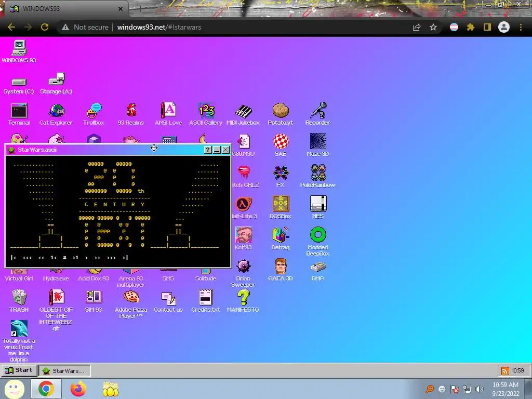Viewport: 532px width, 399px height.
Task: Open Firefox from the OS taskbar
Action: click(x=78, y=389)
